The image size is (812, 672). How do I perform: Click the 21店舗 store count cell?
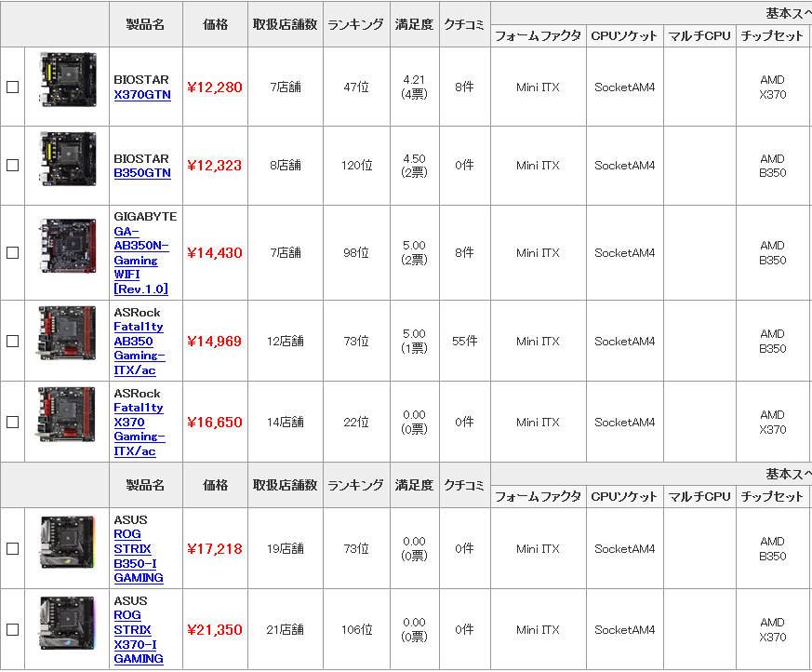click(x=286, y=629)
